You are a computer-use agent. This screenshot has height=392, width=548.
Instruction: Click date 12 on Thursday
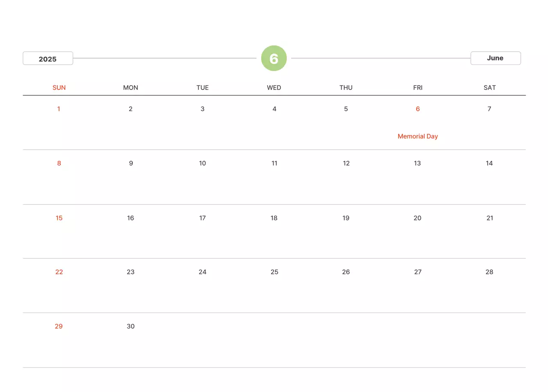point(346,163)
